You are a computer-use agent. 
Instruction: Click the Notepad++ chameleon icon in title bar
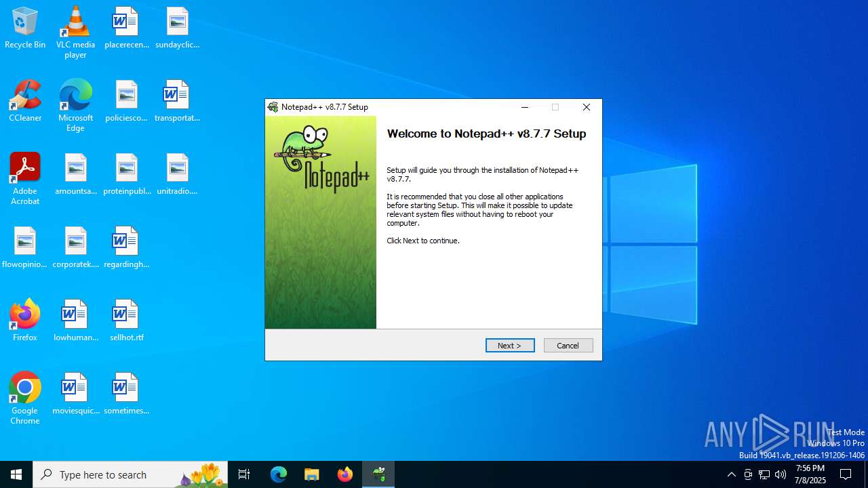273,107
